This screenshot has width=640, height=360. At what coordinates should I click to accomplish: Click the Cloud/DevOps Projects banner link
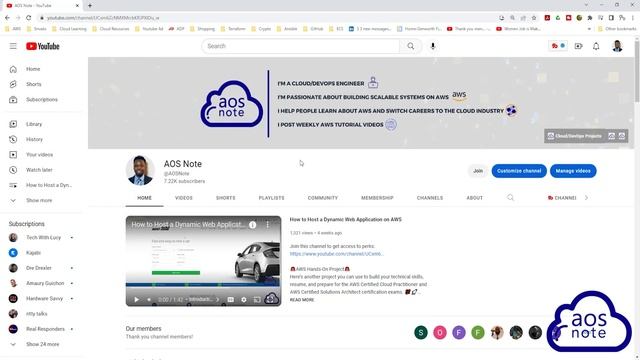575,136
